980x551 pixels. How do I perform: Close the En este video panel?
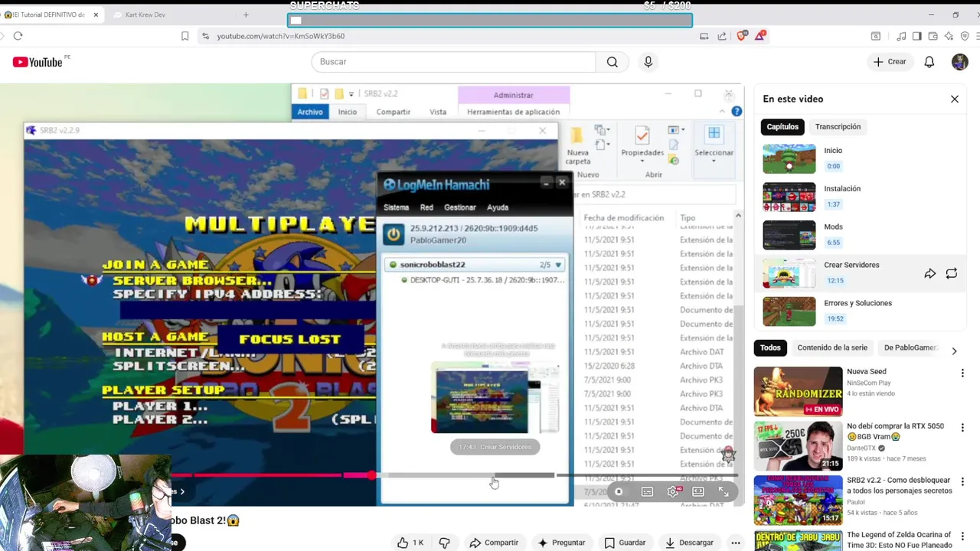pos(955,99)
